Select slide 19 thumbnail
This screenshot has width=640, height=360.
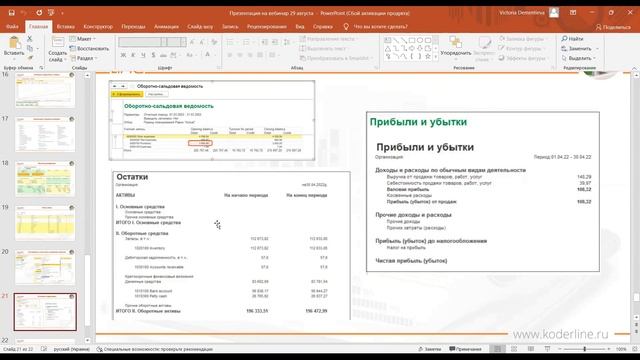(45, 222)
